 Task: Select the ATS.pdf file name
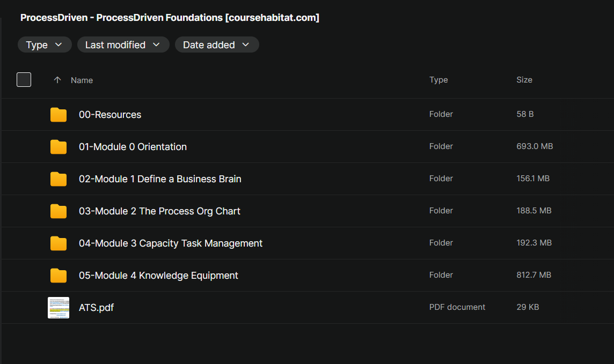[96, 308]
